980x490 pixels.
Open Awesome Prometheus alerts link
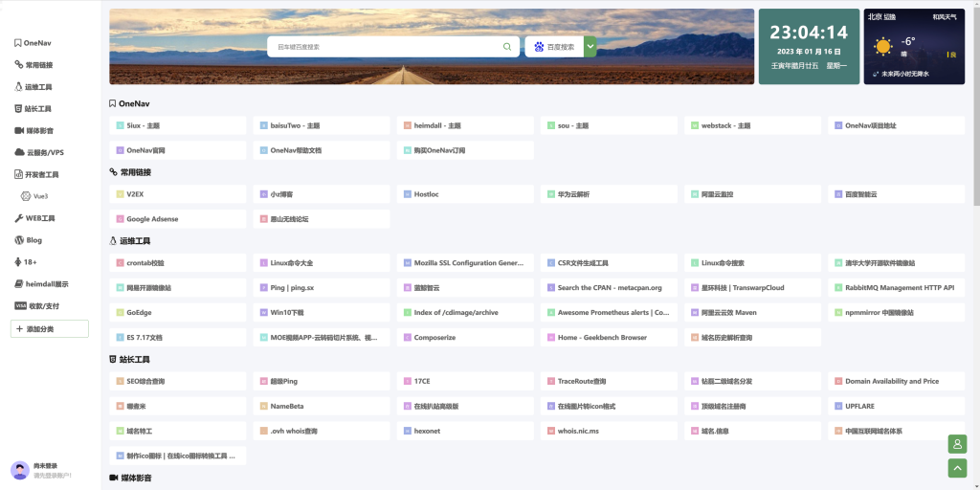coord(609,313)
